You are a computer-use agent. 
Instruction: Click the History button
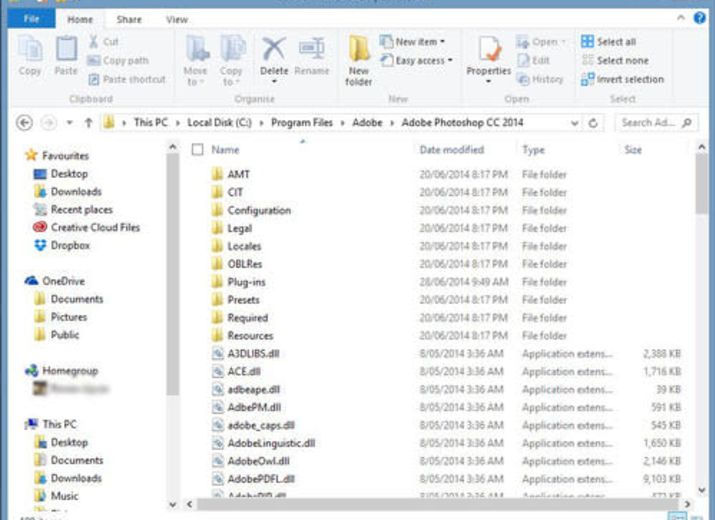coord(540,79)
